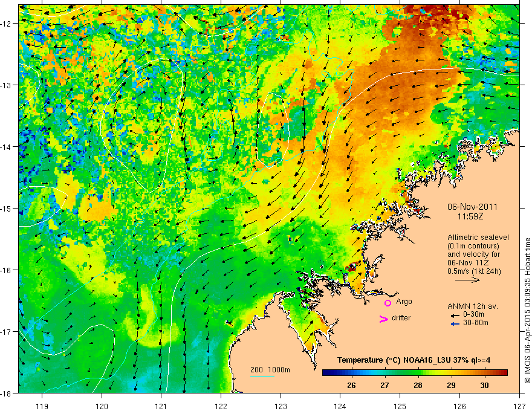Click the color bar tick label 28

tap(418, 386)
